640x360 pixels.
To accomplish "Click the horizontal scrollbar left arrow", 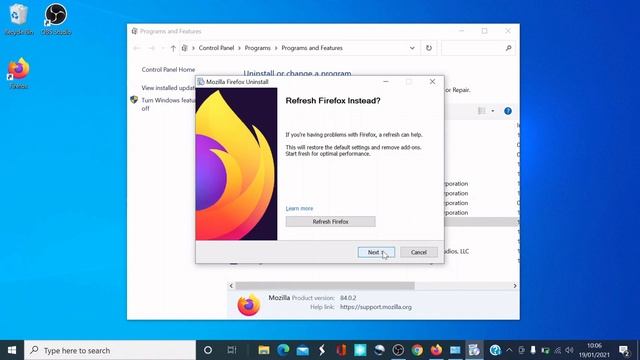I will pyautogui.click(x=231, y=286).
